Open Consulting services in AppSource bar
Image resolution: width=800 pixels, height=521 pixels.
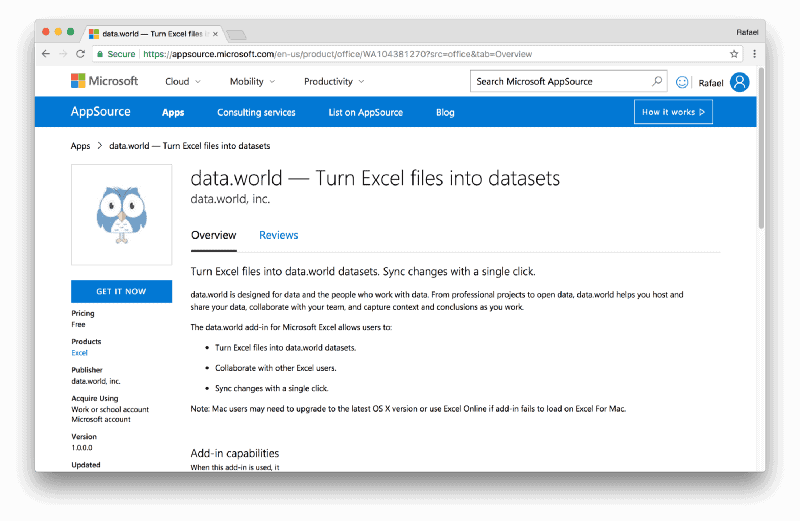[256, 112]
